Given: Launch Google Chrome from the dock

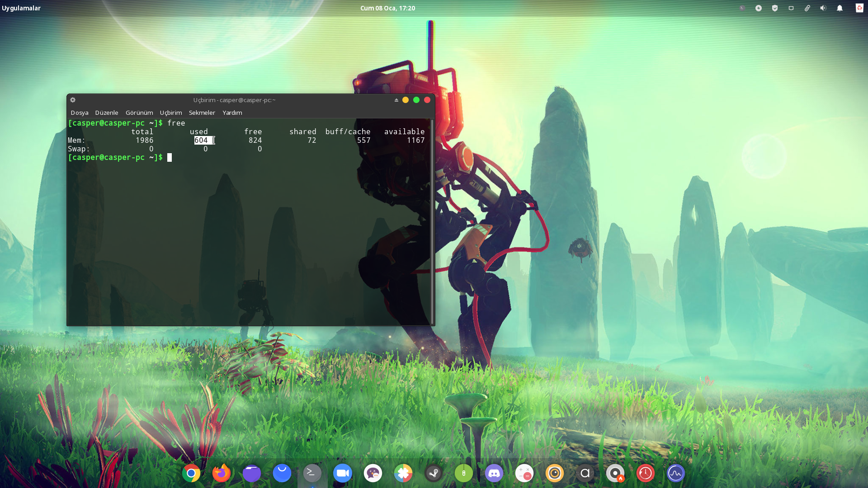Looking at the screenshot, I should (191, 473).
